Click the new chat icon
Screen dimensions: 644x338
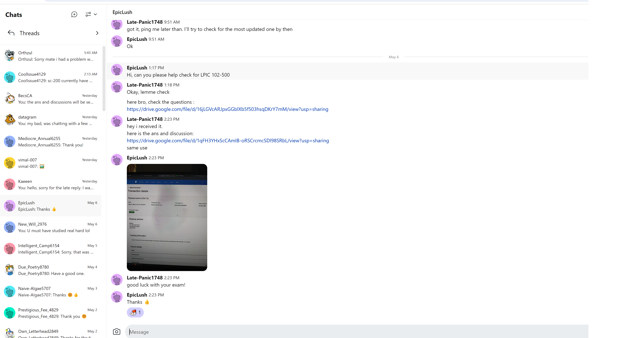74,14
